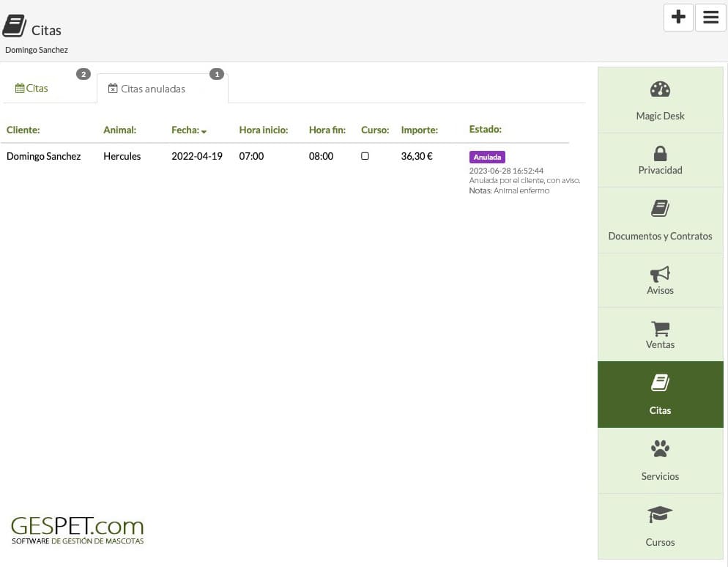
Task: Open the Ventas shopping cart icon
Action: point(660,329)
